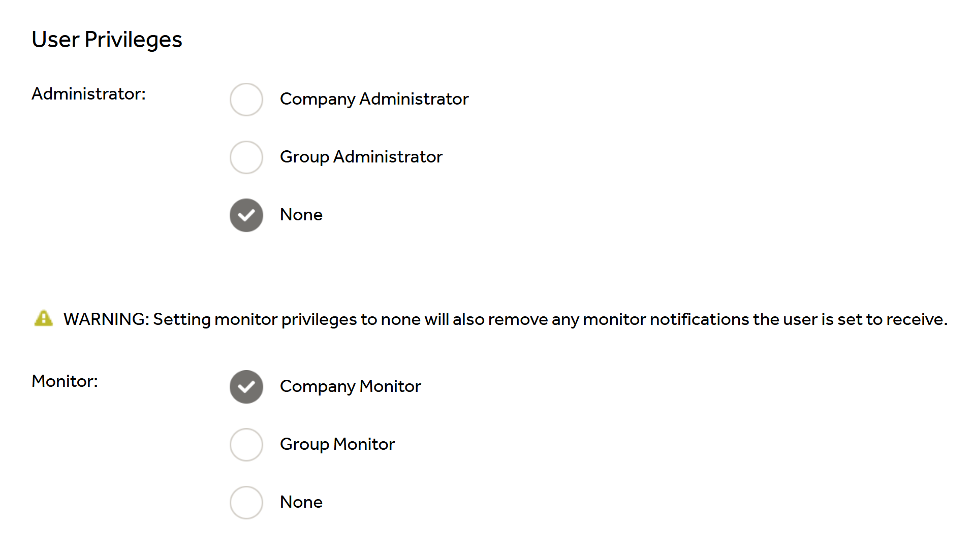Click the checked None administrator radio button
Screen dimensions: 974x560
pos(246,215)
